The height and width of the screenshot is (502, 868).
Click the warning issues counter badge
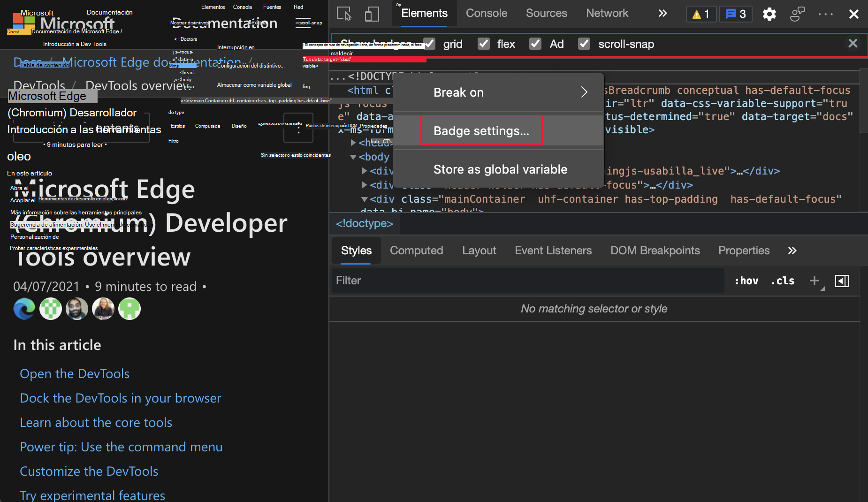click(x=701, y=14)
